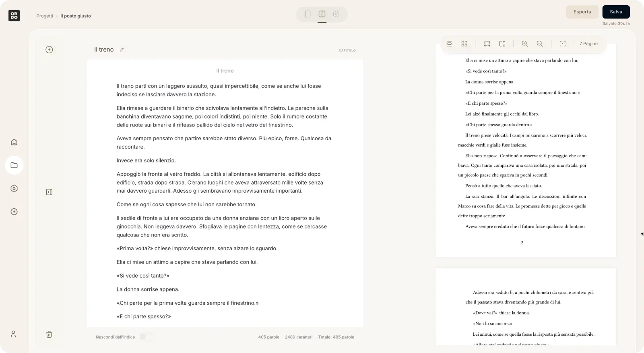Edit the chapter title with pencil icon
This screenshot has height=353, width=644.
pyautogui.click(x=122, y=50)
